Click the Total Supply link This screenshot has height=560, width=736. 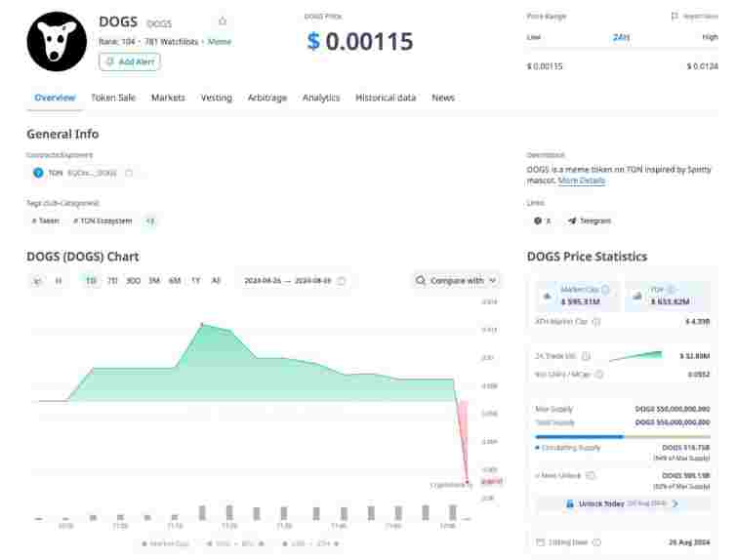click(555, 422)
